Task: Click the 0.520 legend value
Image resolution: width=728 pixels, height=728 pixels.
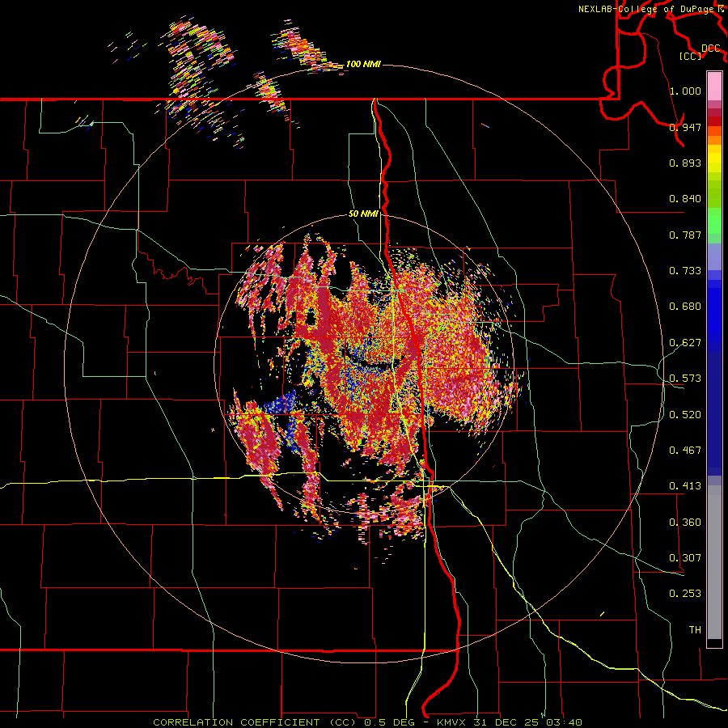Action: 685,414
